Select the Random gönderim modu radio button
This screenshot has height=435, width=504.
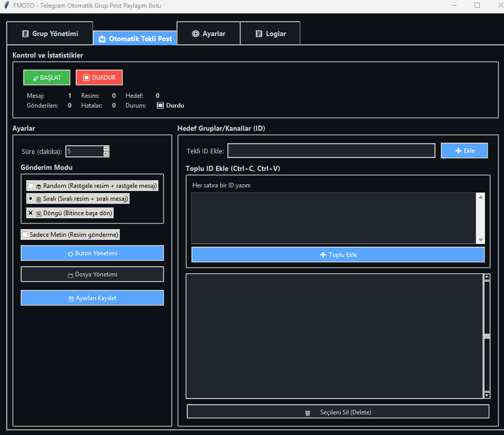click(31, 186)
